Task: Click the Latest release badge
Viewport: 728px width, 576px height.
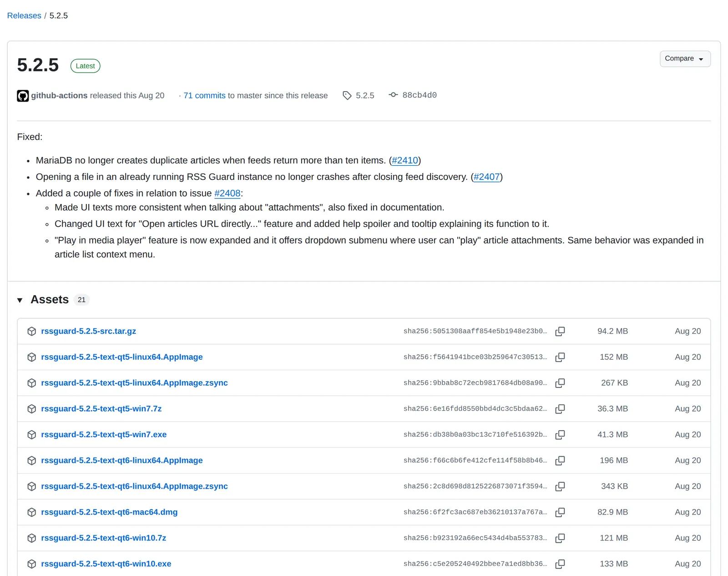Action: (x=86, y=66)
